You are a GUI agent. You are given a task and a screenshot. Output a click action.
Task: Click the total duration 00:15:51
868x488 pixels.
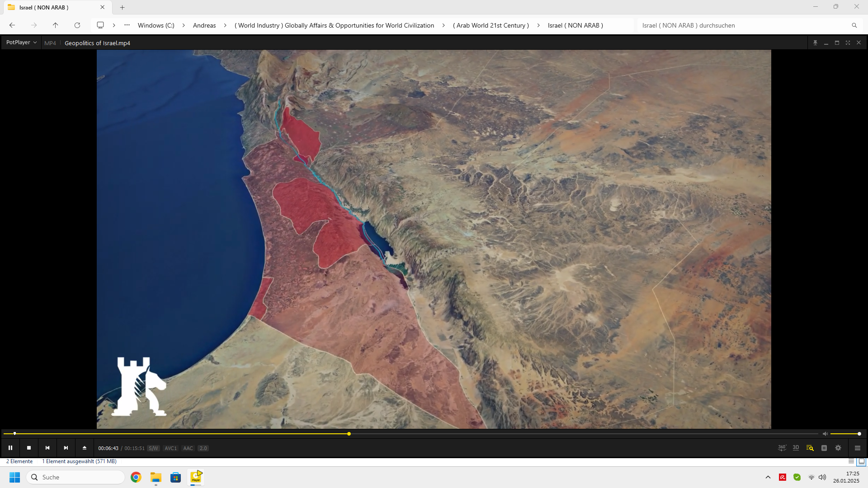[134, 448]
